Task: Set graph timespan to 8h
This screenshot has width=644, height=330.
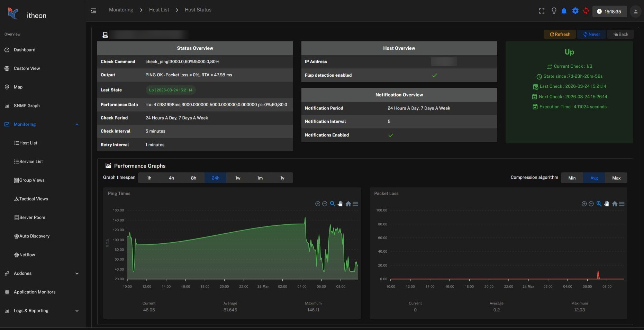Action: click(x=193, y=178)
